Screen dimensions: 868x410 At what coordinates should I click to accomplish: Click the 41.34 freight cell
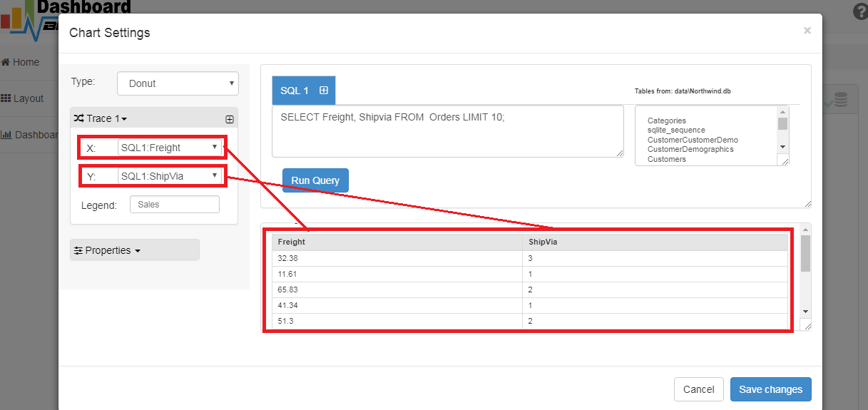[x=397, y=305]
